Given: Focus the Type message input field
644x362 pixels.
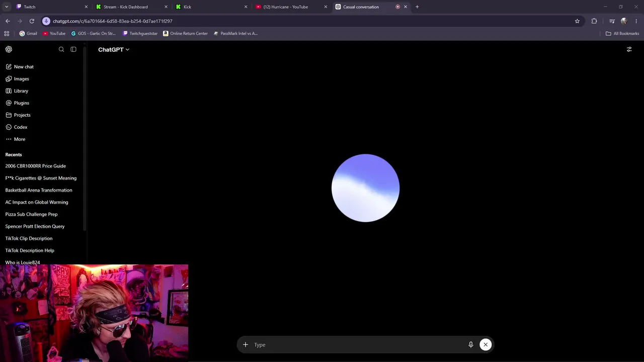Looking at the screenshot, I should coord(358,344).
